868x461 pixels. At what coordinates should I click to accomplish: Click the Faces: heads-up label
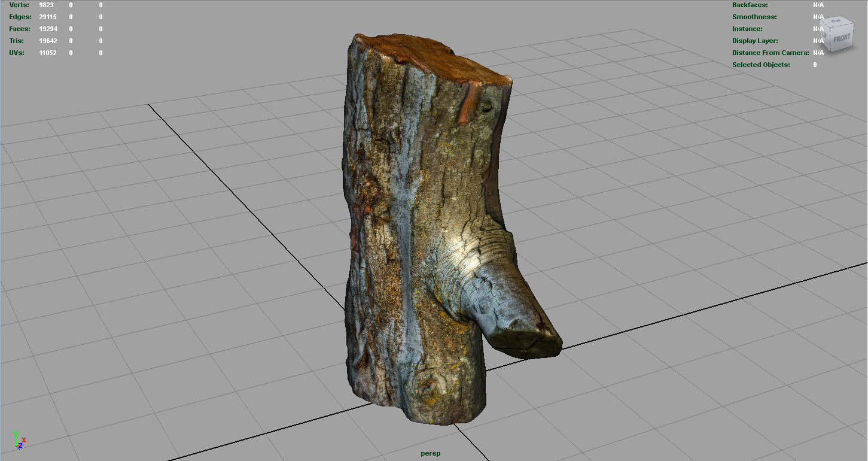coord(20,29)
